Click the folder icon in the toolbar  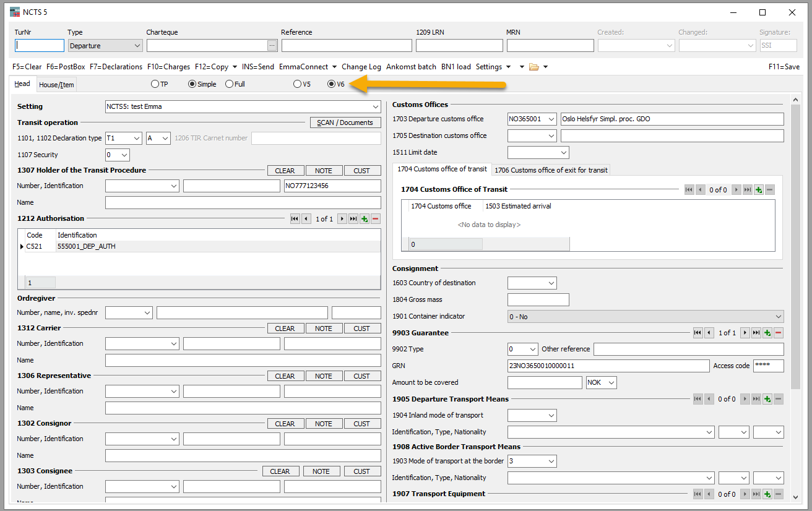(x=533, y=67)
